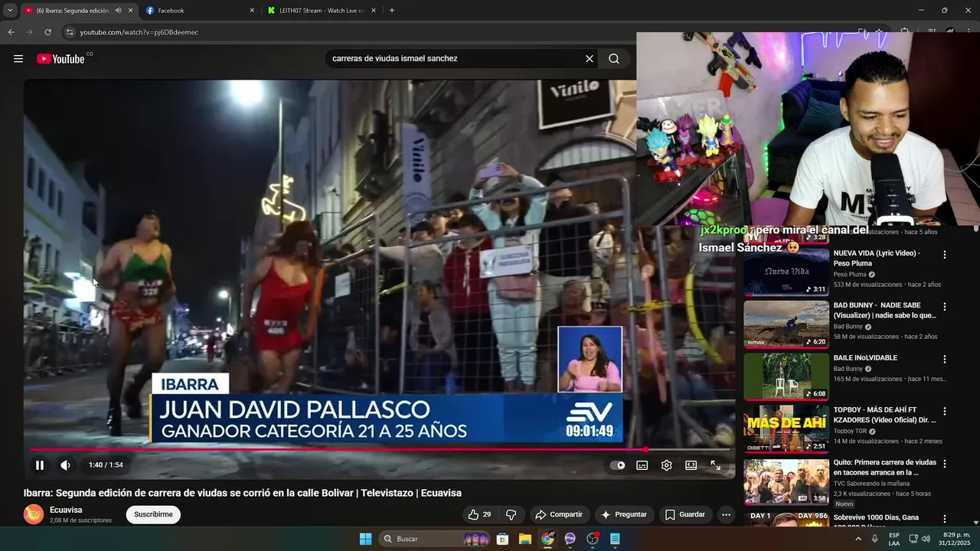Clear the YouTube search query
The image size is (980, 551).
click(x=590, y=59)
